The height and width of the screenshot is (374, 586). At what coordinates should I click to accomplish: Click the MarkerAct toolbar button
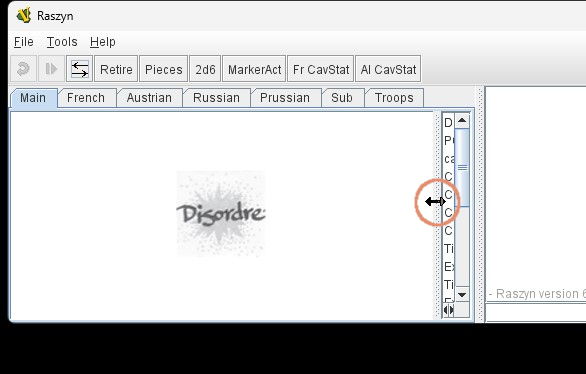click(254, 69)
